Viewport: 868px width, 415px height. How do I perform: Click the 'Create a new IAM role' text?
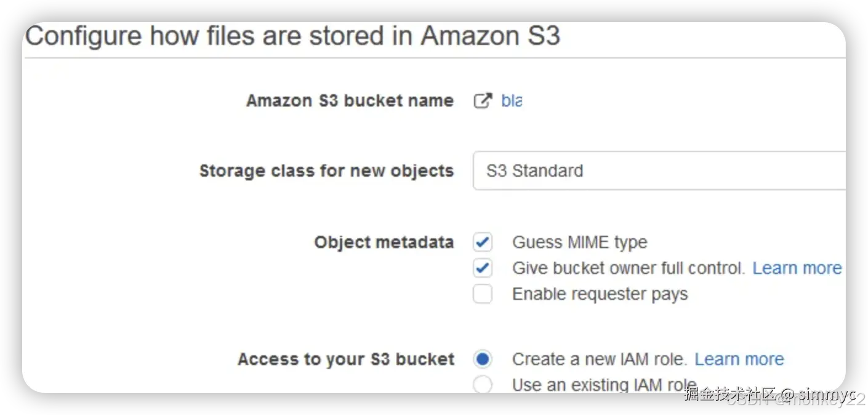[x=598, y=359]
